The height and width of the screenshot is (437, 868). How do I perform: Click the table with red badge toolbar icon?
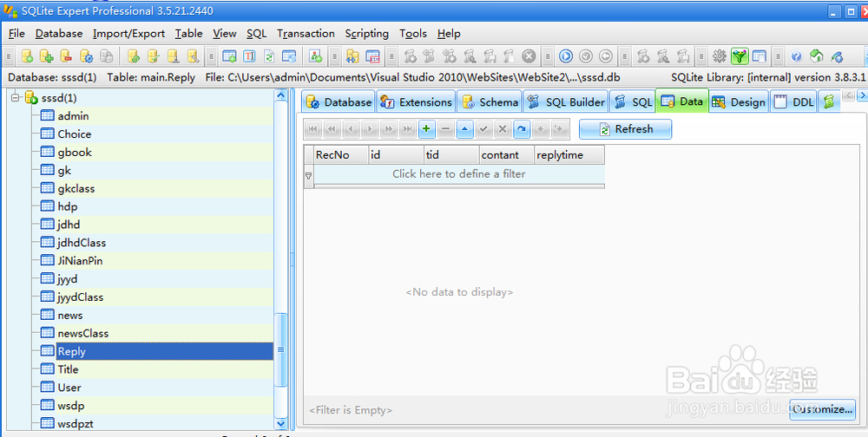372,55
